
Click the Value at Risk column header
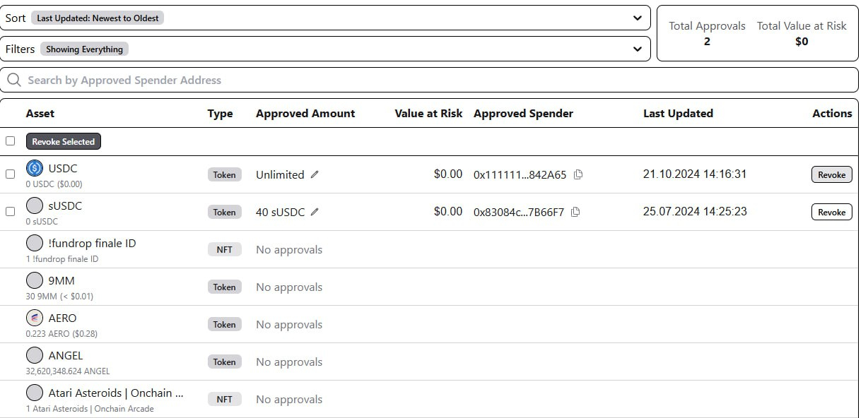click(428, 114)
